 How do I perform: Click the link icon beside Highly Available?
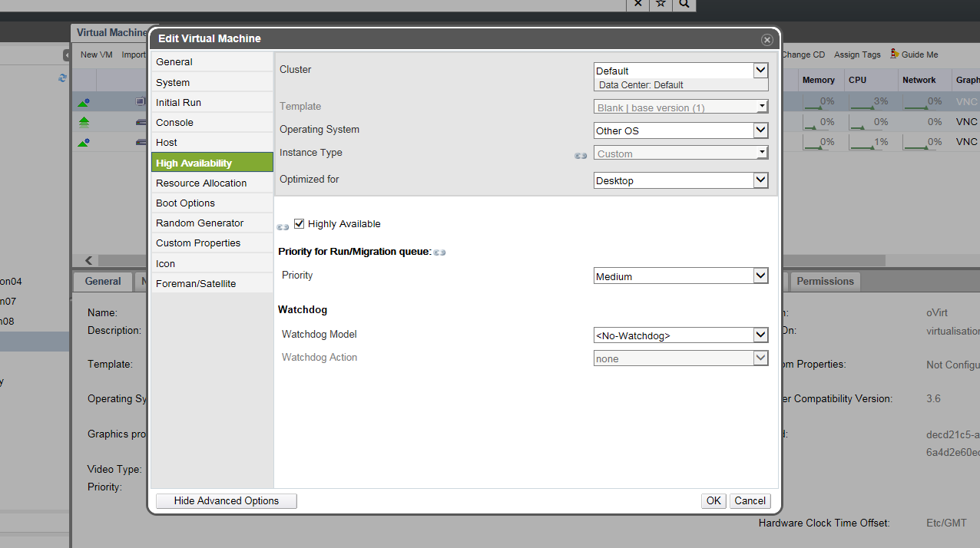click(x=283, y=226)
